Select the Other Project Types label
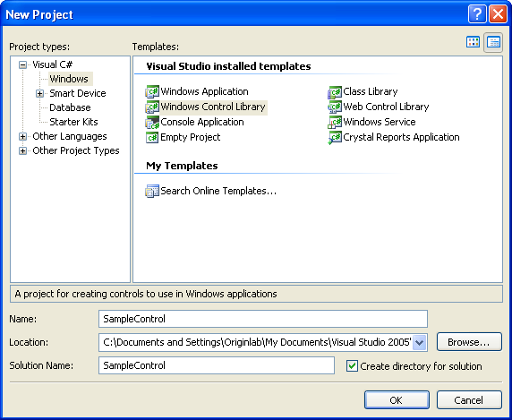The width and height of the screenshot is (512, 420). (76, 150)
